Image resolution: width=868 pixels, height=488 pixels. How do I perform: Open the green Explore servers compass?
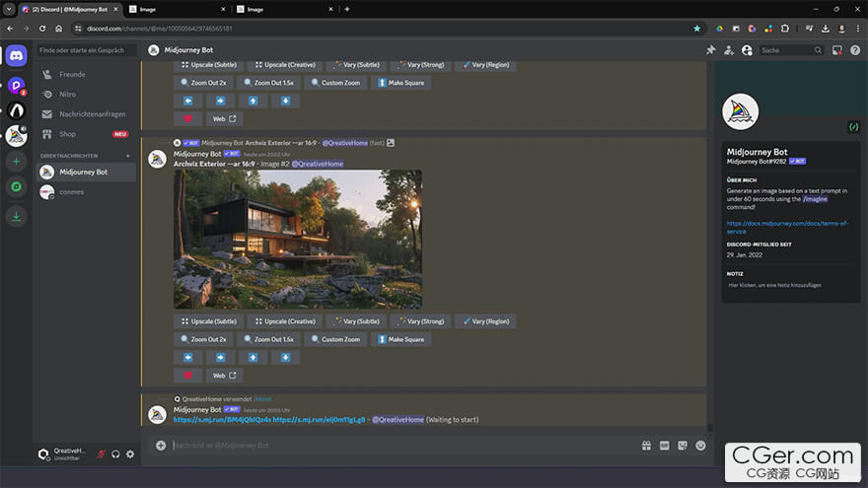[17, 187]
